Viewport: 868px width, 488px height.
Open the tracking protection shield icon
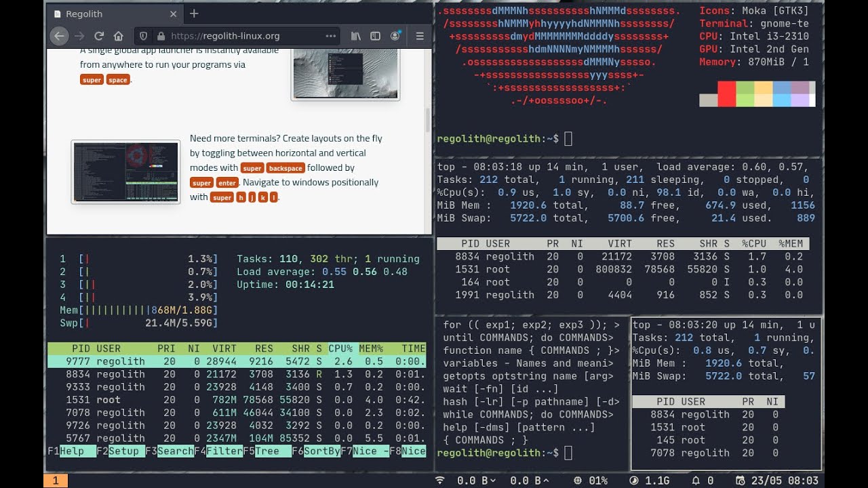tap(143, 36)
